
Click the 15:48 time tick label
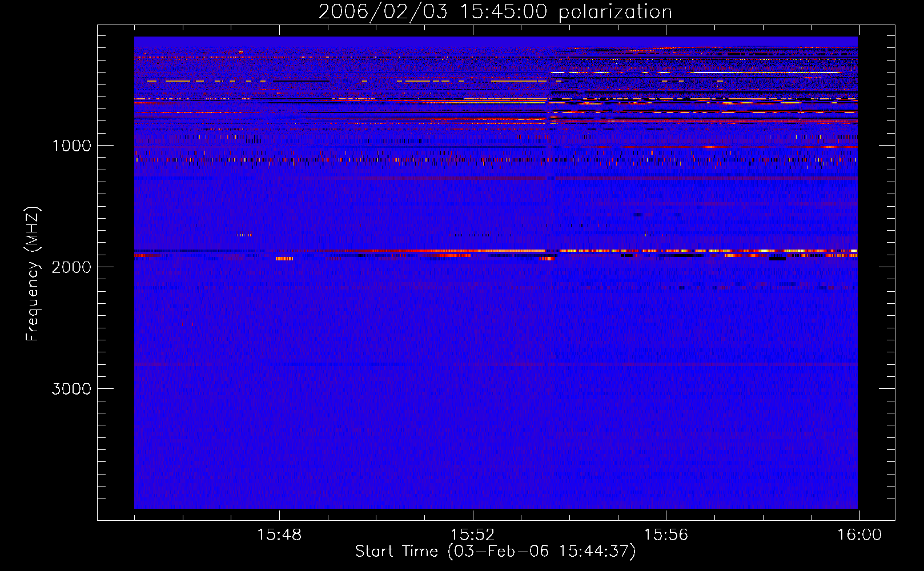point(279,535)
